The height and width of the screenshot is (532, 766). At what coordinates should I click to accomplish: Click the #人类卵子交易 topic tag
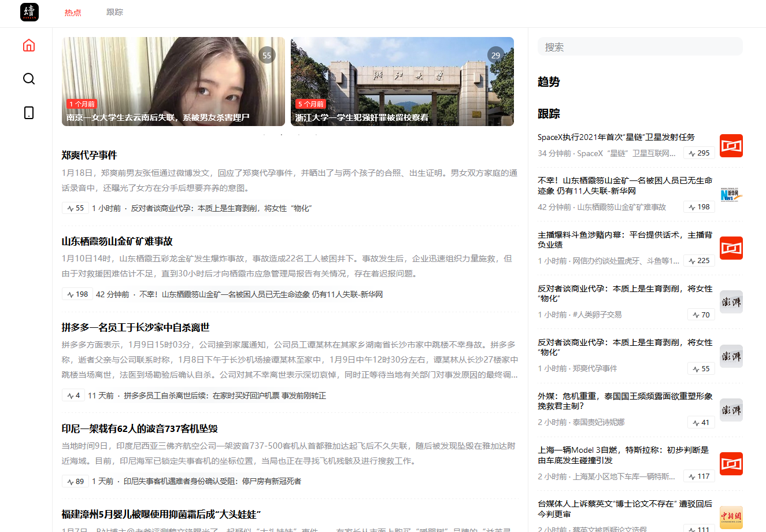[597, 315]
